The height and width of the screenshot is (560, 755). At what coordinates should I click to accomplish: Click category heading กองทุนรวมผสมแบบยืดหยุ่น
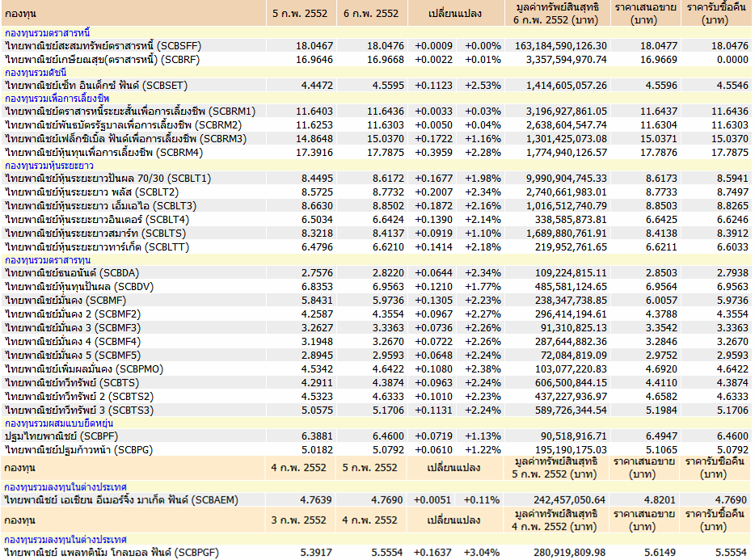click(x=59, y=423)
